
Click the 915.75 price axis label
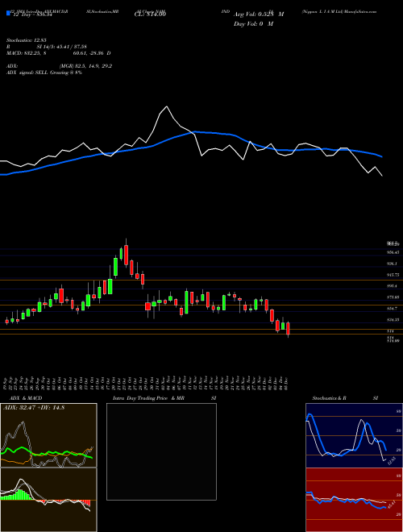pyautogui.click(x=393, y=275)
